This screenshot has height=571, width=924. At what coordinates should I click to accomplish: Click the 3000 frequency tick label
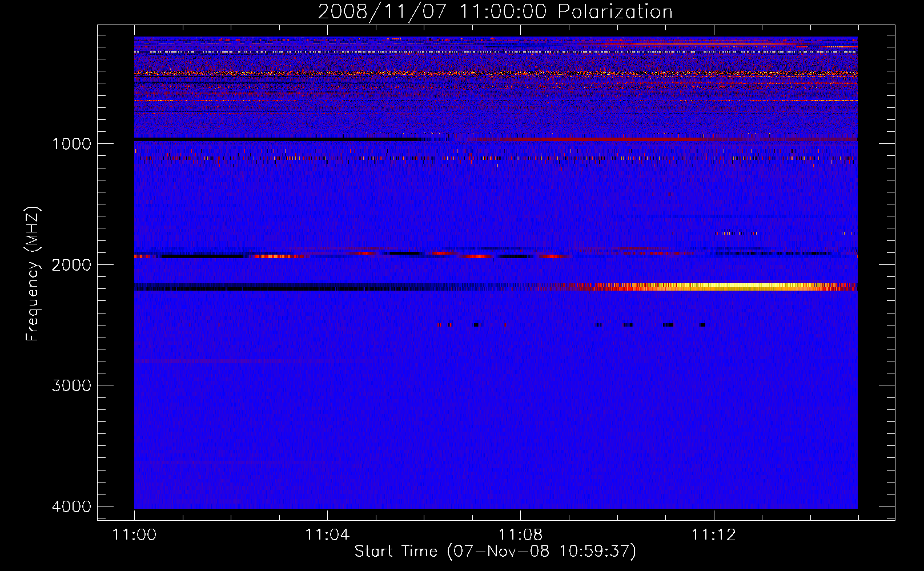point(71,385)
